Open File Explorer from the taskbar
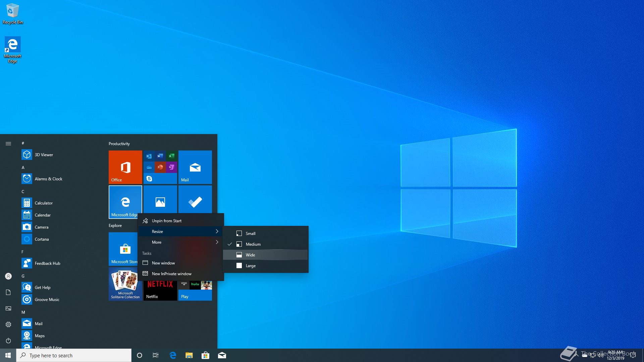Image resolution: width=644 pixels, height=362 pixels. pos(189,355)
